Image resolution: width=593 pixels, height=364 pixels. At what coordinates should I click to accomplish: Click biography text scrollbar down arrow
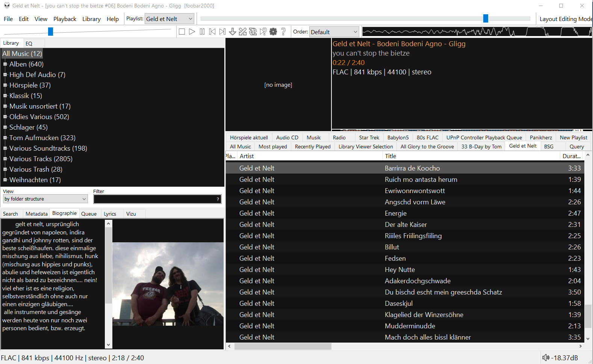pos(108,345)
